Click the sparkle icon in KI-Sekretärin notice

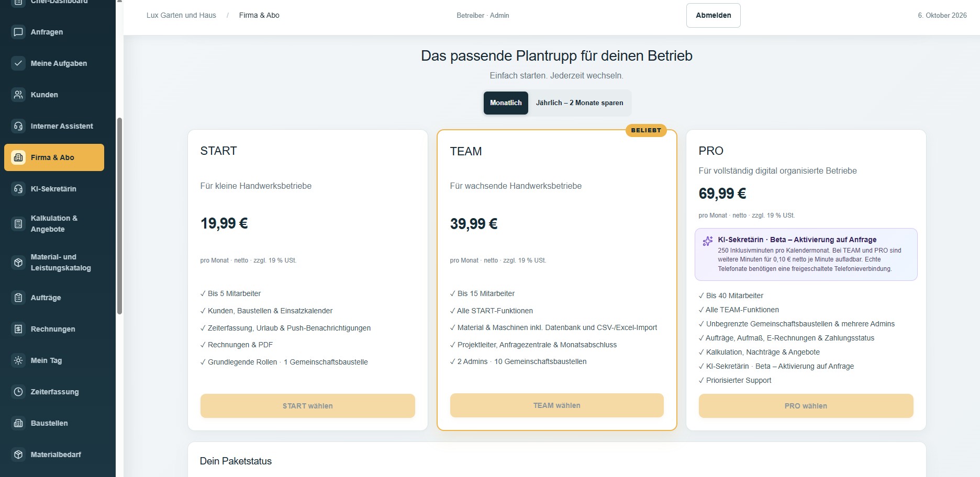click(x=707, y=241)
